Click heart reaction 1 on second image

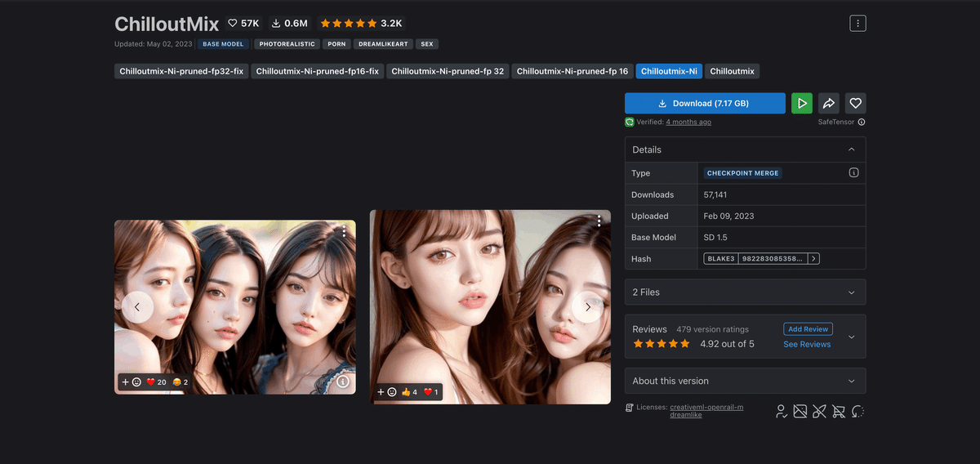pos(431,392)
